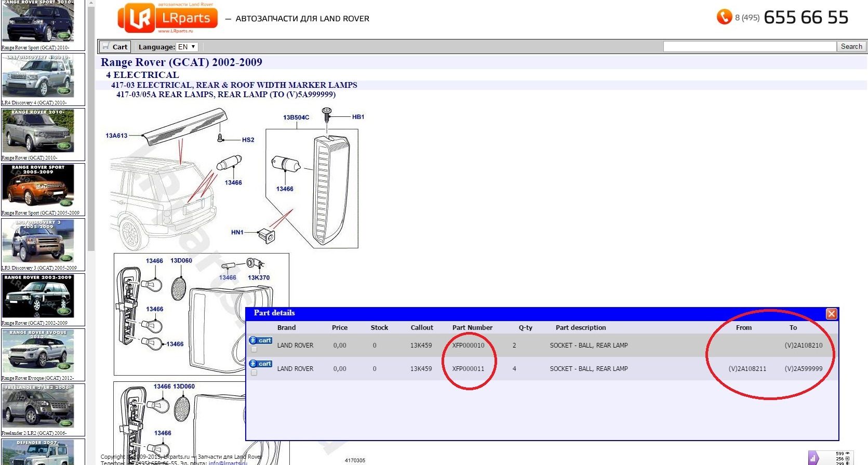Open 417-03 ELECTRICAL, REAR & ROOF breadcrumb

tap(234, 85)
